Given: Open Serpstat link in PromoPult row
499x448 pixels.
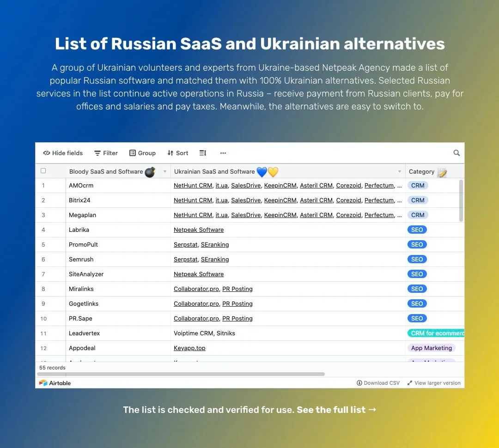Looking at the screenshot, I should tap(186, 245).
